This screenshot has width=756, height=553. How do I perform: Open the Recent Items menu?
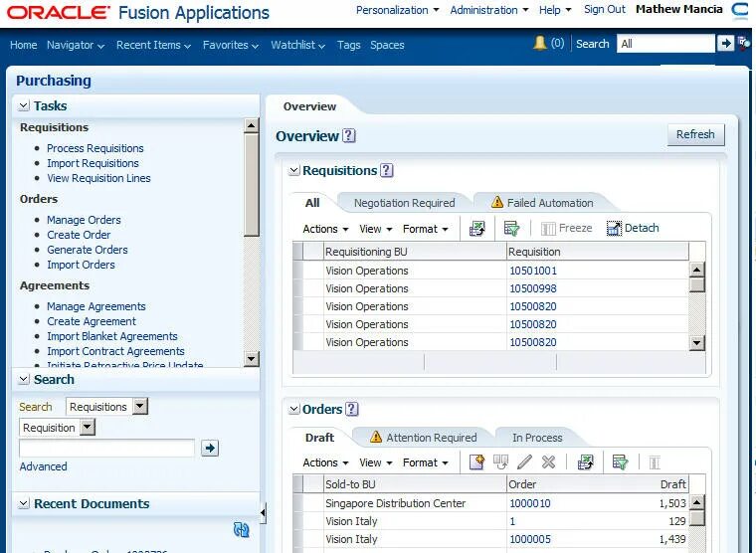[x=154, y=45]
